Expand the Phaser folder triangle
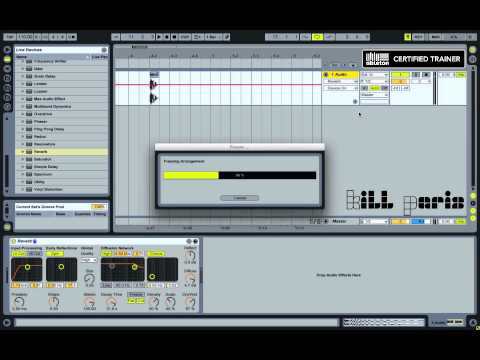The image size is (480, 360). 23,122
